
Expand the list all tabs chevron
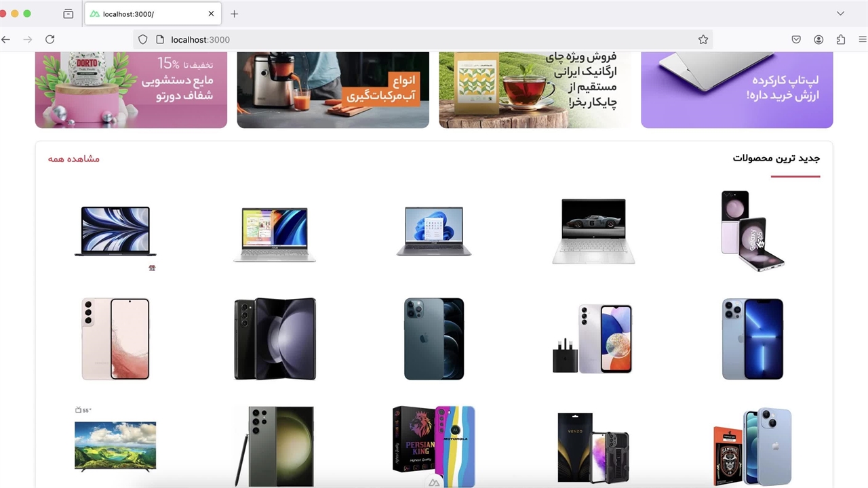(x=840, y=14)
